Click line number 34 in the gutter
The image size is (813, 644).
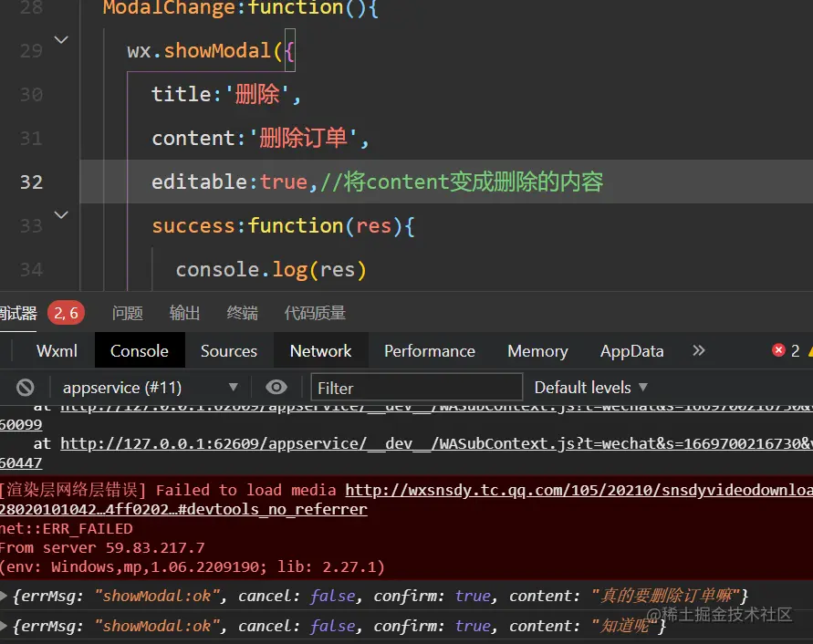pyautogui.click(x=31, y=270)
